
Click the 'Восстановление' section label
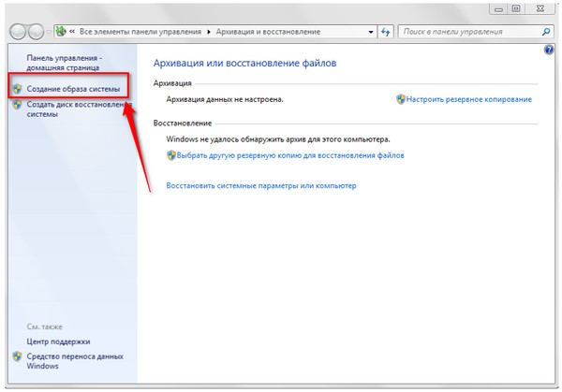[183, 123]
